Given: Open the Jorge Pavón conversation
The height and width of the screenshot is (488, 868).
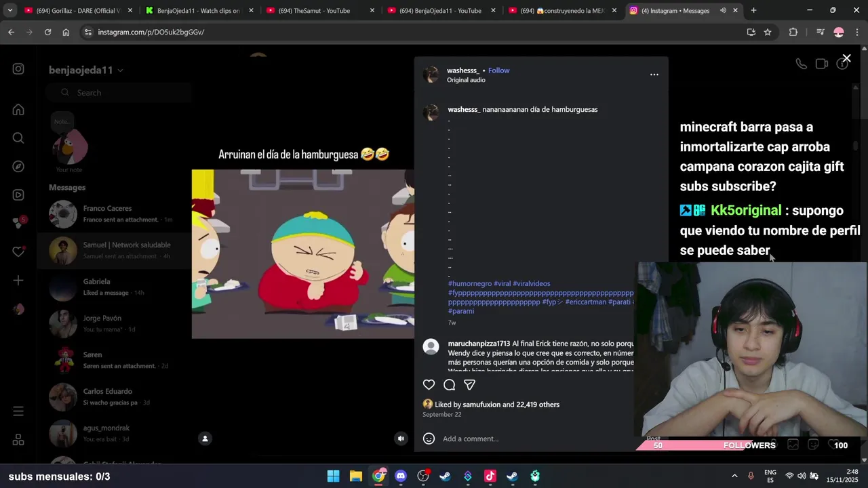Looking at the screenshot, I should [114, 323].
